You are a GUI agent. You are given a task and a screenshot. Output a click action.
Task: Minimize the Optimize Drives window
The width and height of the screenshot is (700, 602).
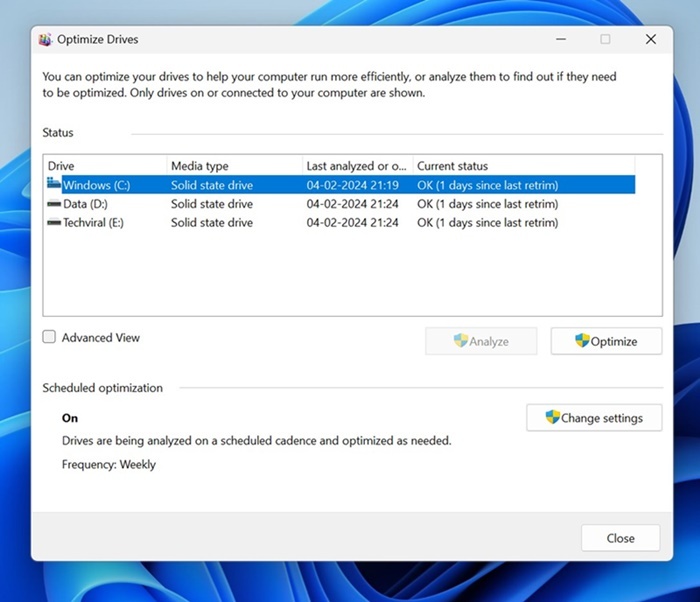tap(561, 39)
